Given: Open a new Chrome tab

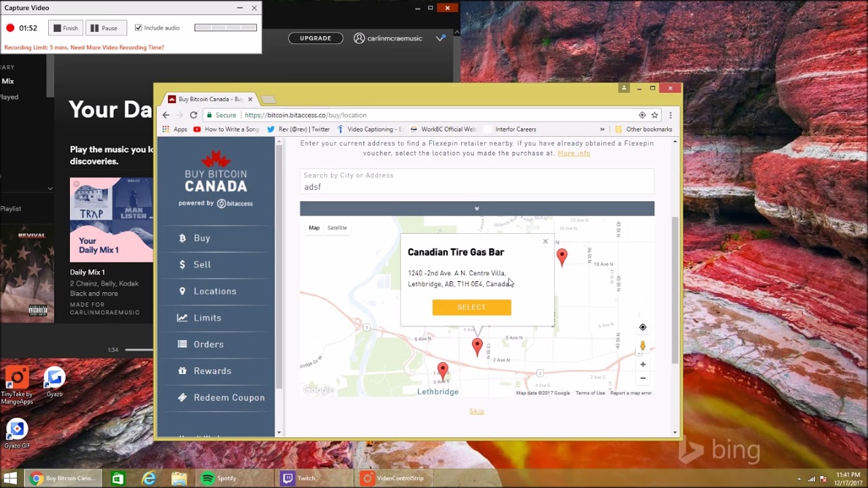Looking at the screenshot, I should point(268,100).
